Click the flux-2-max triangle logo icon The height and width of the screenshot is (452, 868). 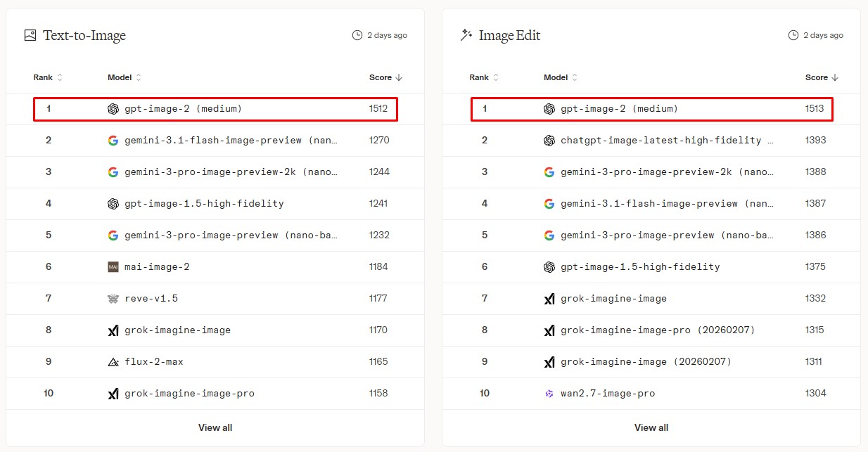113,362
